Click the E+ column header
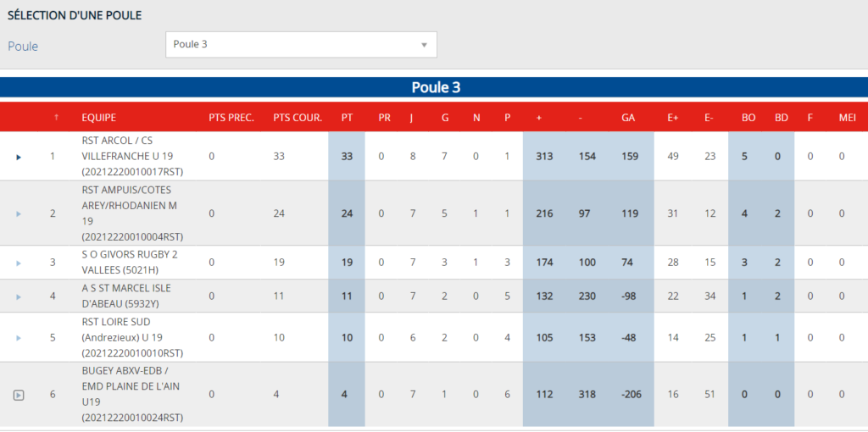Screen dimensions: 868x432 tap(673, 118)
